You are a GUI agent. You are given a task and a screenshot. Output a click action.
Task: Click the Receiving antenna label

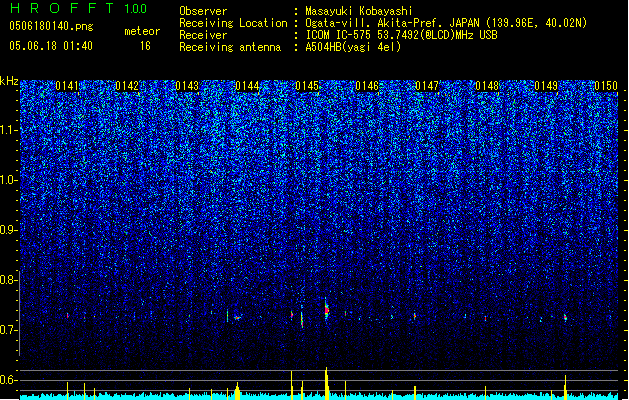(230, 47)
